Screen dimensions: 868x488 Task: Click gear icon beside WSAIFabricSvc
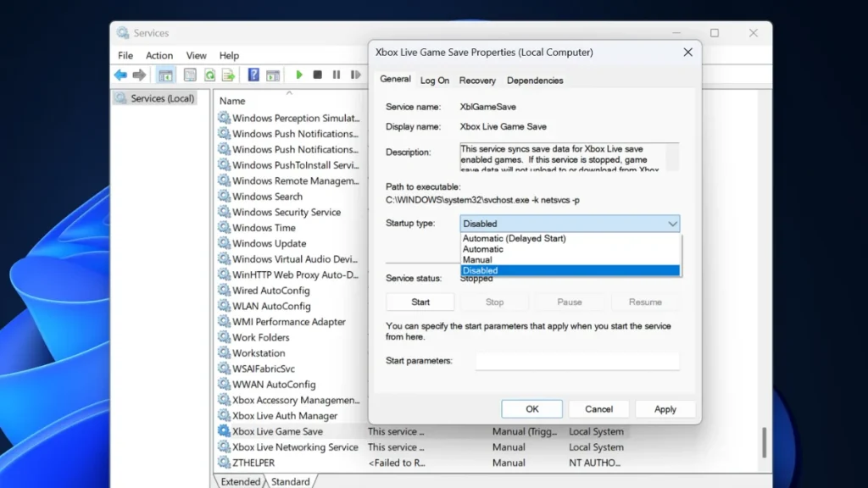(224, 368)
